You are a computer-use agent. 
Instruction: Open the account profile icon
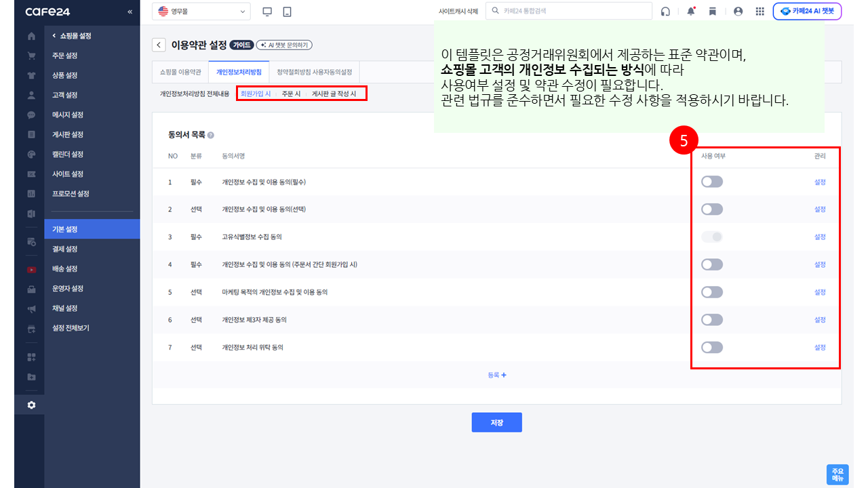pos(738,12)
